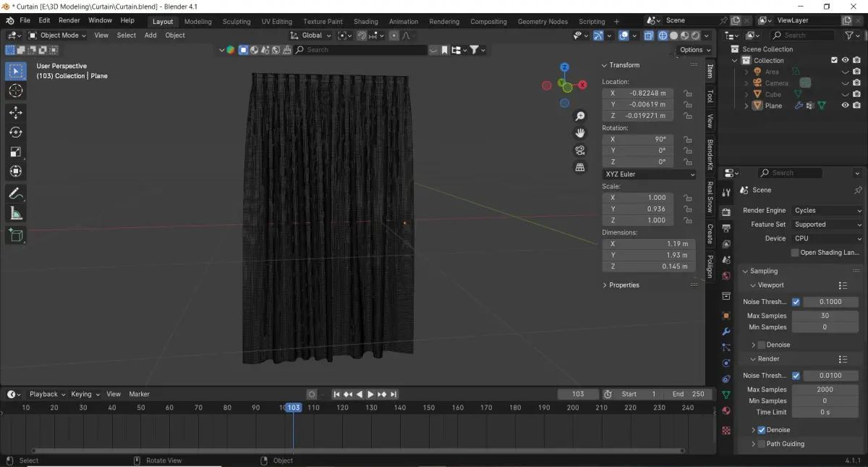Viewport: 868px width, 467px height.
Task: Open the Options dropdown in viewport
Action: (x=694, y=50)
